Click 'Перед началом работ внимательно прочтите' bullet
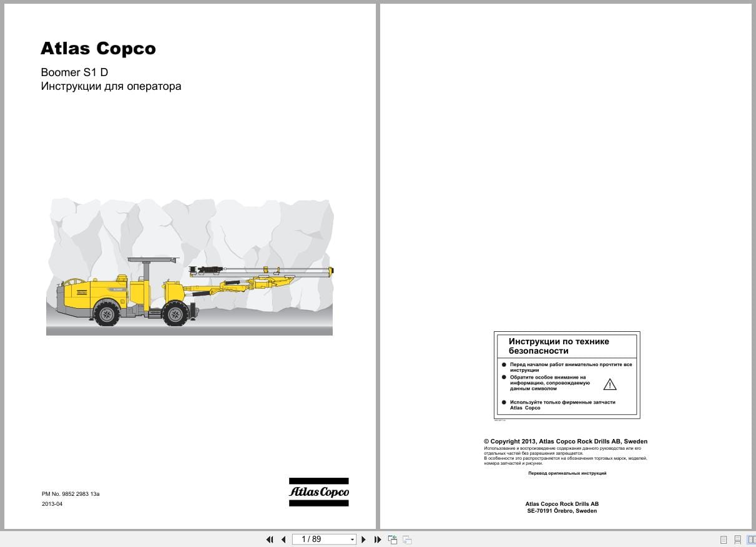 (x=571, y=367)
